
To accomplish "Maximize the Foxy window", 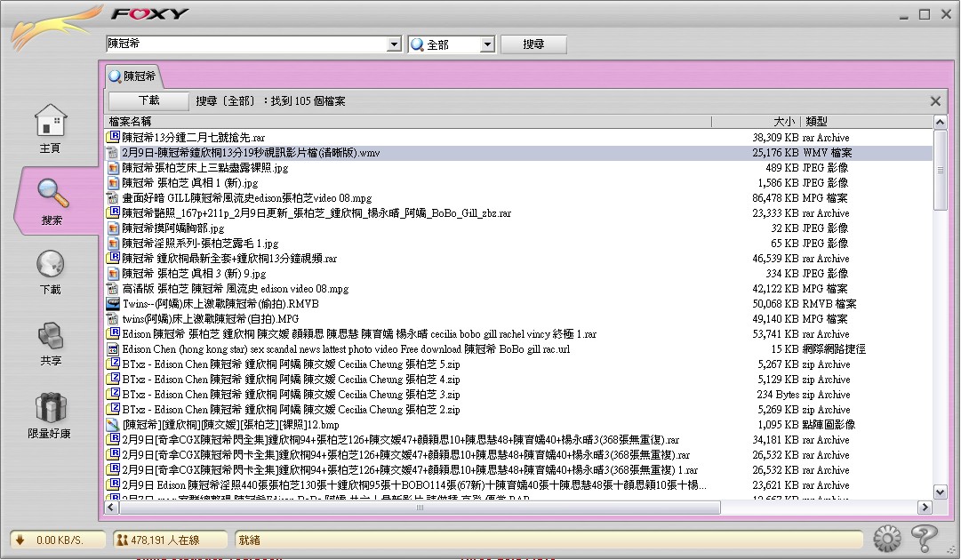I will tap(925, 14).
